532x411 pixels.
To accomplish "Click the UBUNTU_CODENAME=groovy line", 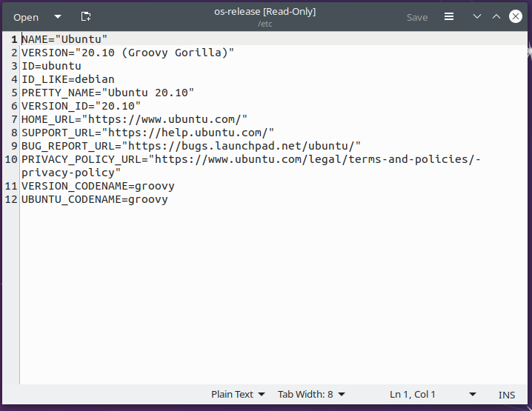I will coord(95,199).
